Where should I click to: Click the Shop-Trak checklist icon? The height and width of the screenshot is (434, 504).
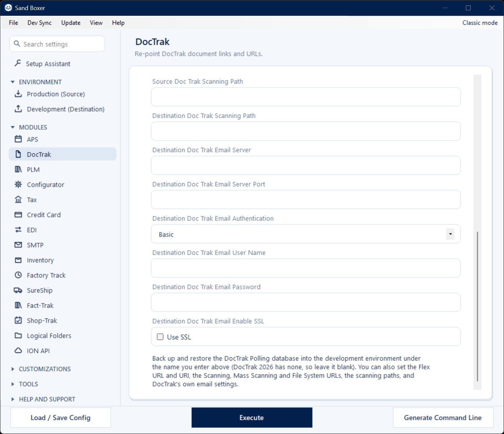[18, 320]
